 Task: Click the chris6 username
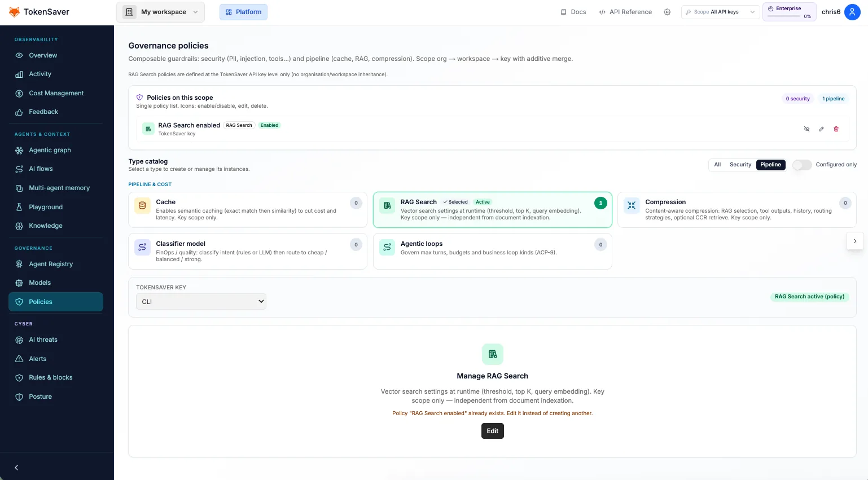click(831, 12)
